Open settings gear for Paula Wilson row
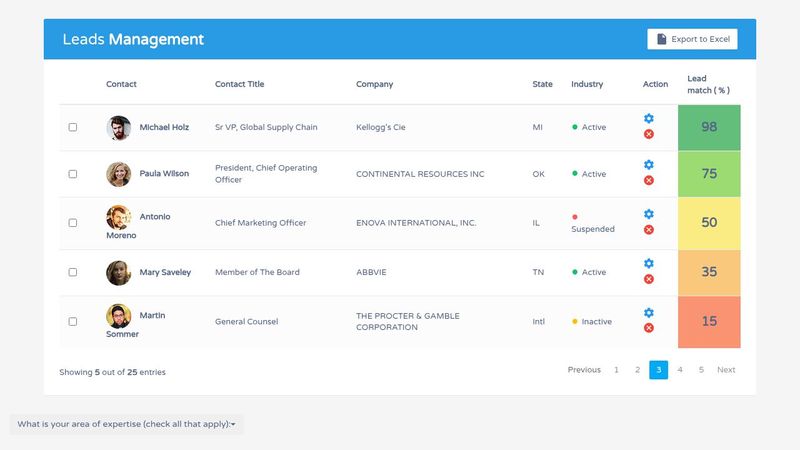The height and width of the screenshot is (450, 800). coord(648,165)
